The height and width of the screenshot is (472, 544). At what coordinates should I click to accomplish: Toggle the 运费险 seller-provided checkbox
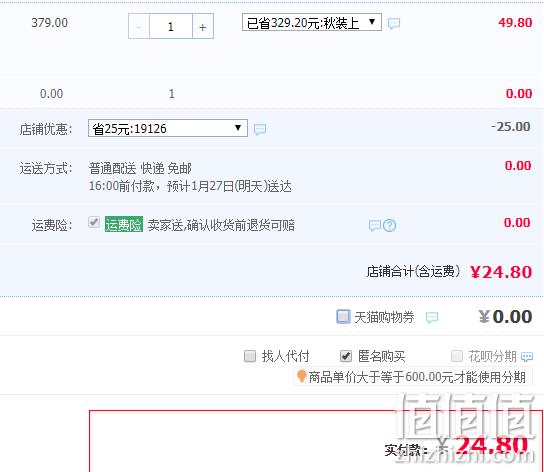click(x=94, y=222)
